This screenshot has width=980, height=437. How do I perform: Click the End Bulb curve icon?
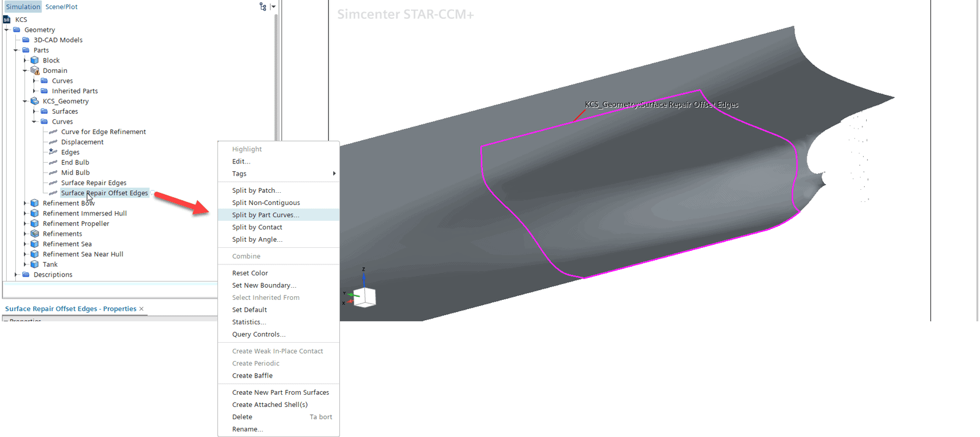[53, 162]
